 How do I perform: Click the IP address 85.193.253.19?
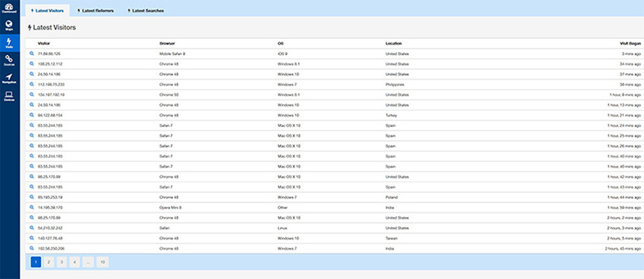click(50, 198)
